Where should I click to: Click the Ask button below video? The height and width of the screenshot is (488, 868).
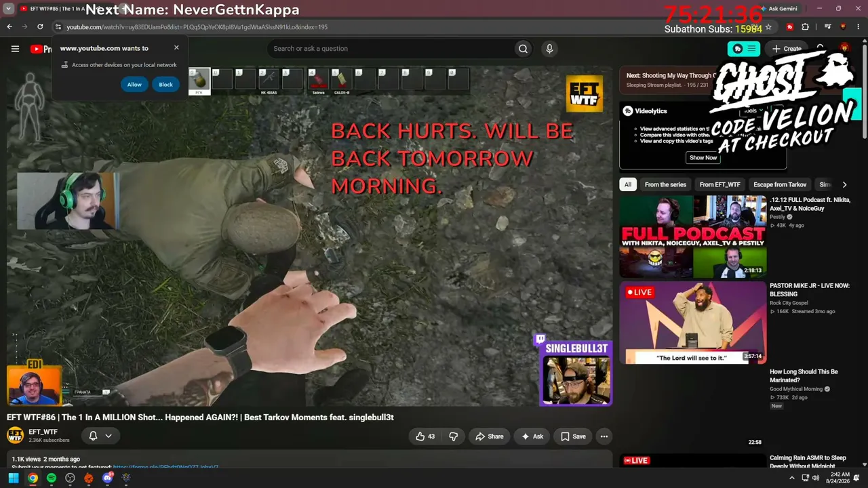[532, 436]
